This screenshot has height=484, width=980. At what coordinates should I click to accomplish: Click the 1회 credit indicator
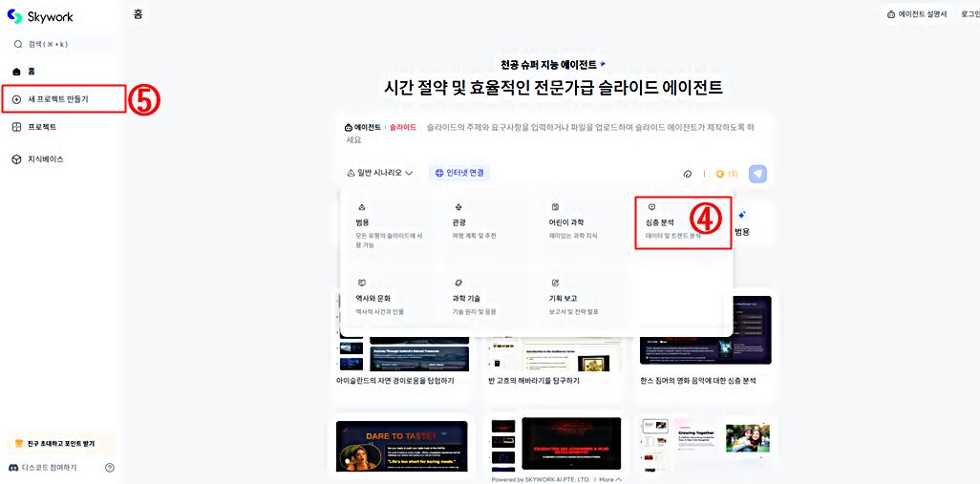pos(728,174)
